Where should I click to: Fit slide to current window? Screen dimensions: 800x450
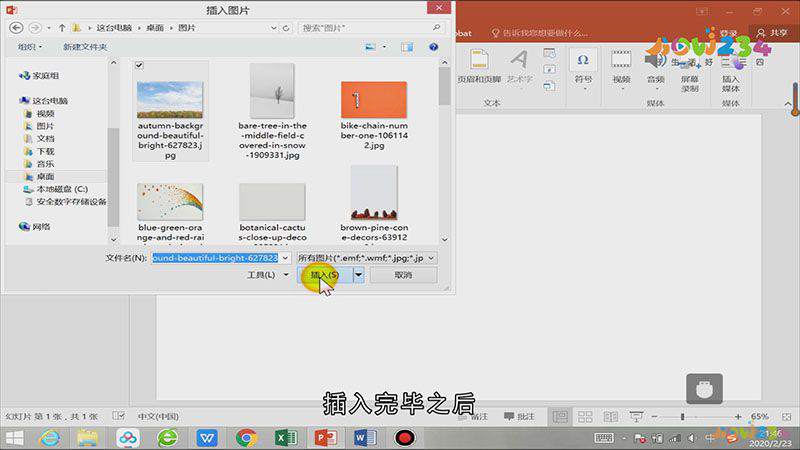(787, 417)
